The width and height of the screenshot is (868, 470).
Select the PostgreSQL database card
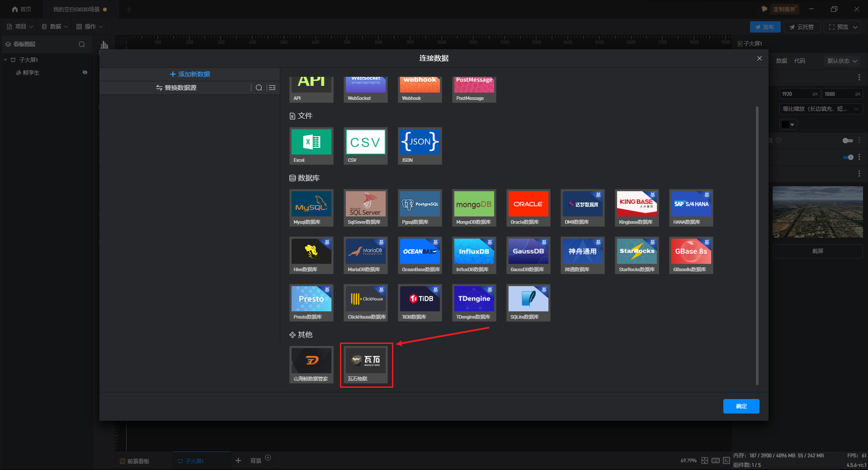click(x=420, y=208)
